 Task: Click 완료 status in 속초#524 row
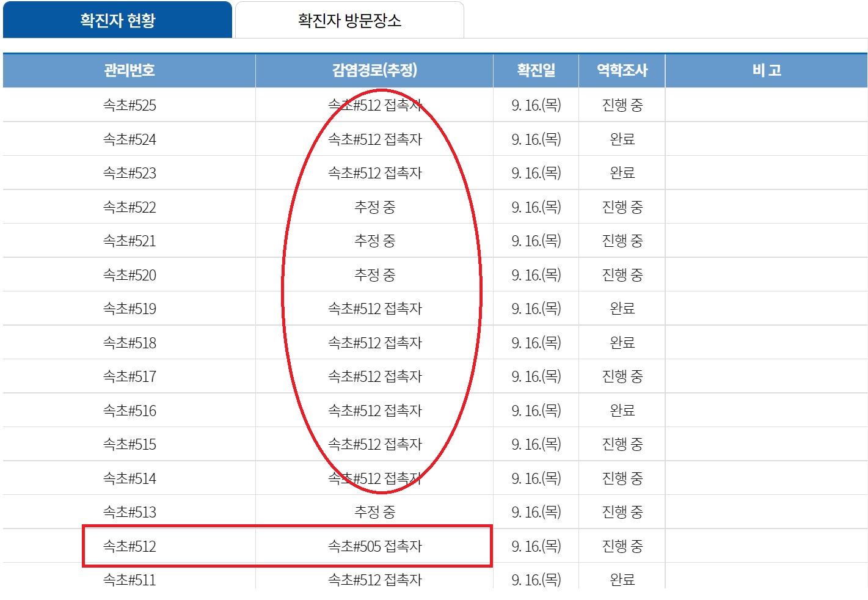[x=622, y=139]
